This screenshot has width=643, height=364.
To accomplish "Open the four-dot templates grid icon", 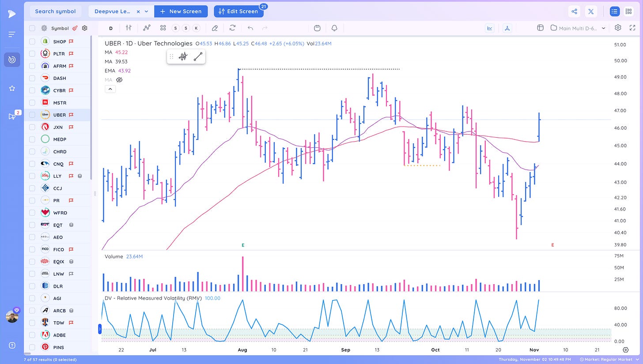I will 163,28.
